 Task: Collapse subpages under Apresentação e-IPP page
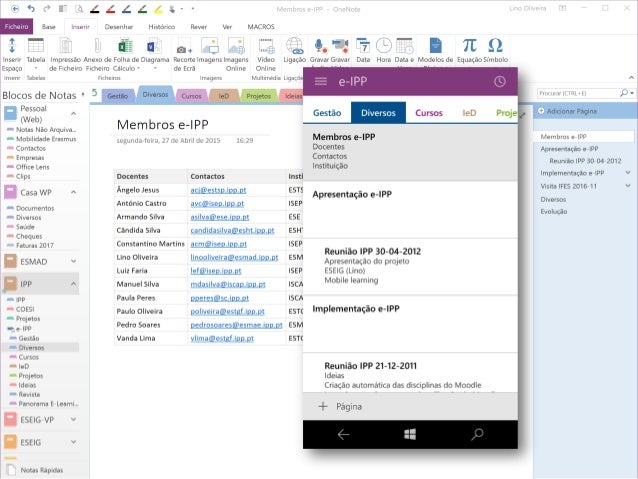628,148
